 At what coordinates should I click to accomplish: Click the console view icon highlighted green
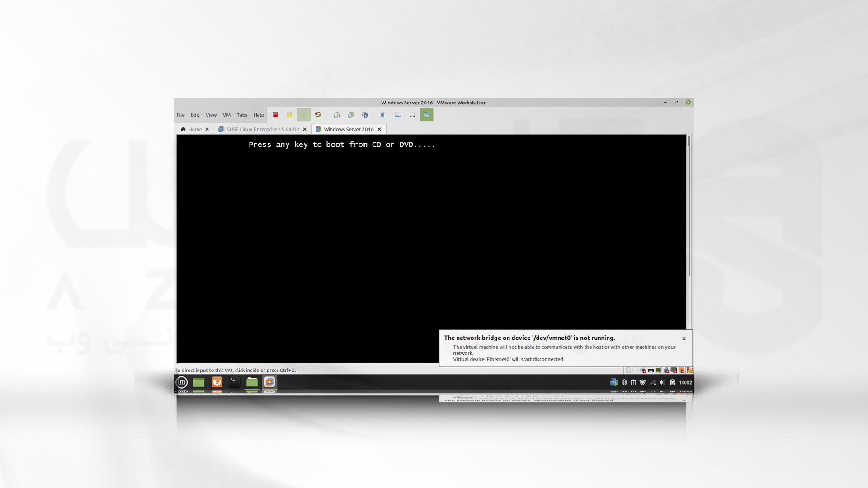click(x=426, y=115)
